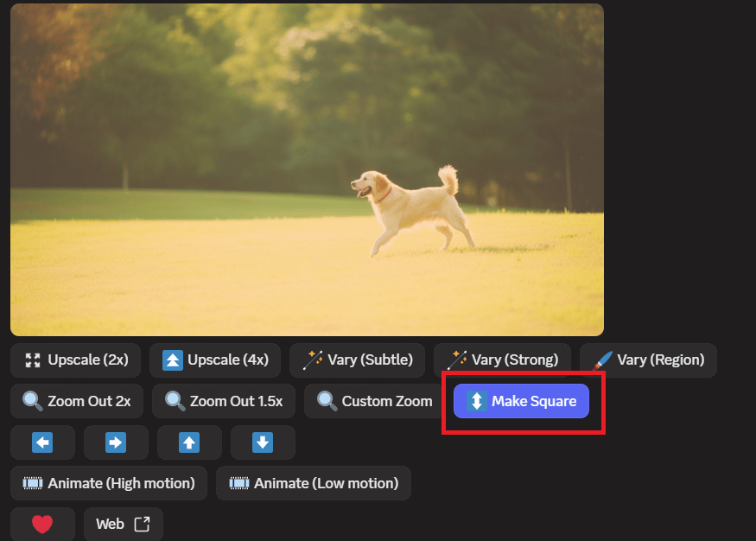Favorite the image with red heart
The width and height of the screenshot is (756, 541).
tap(42, 524)
